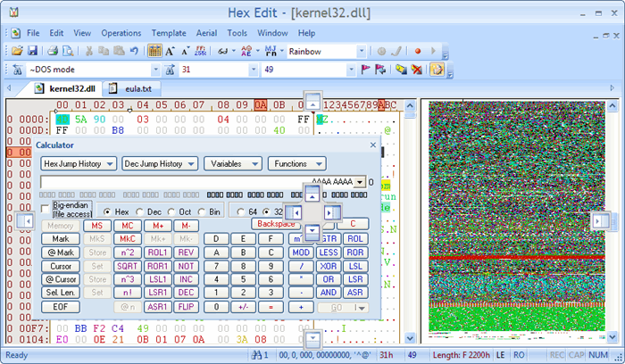Expand the hex address 31 dropdown

[253, 70]
